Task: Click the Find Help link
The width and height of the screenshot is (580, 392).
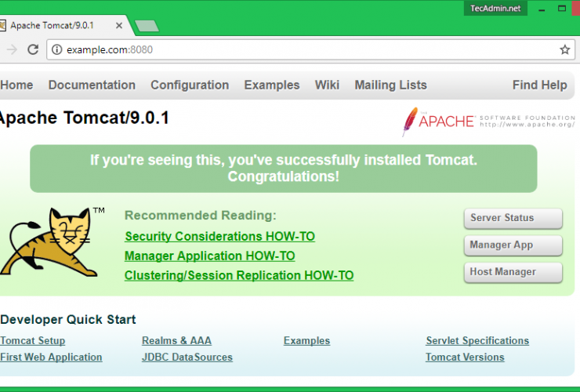Action: tap(539, 85)
